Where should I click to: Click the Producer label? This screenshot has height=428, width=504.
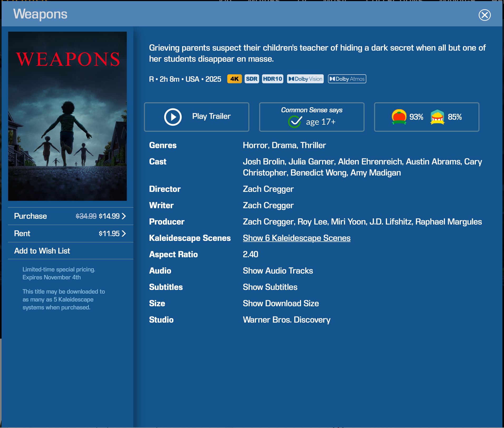click(167, 222)
